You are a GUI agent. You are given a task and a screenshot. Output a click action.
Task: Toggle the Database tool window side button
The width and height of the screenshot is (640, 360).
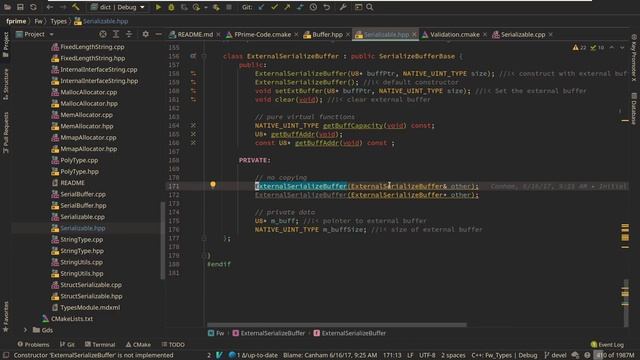pyautogui.click(x=634, y=109)
